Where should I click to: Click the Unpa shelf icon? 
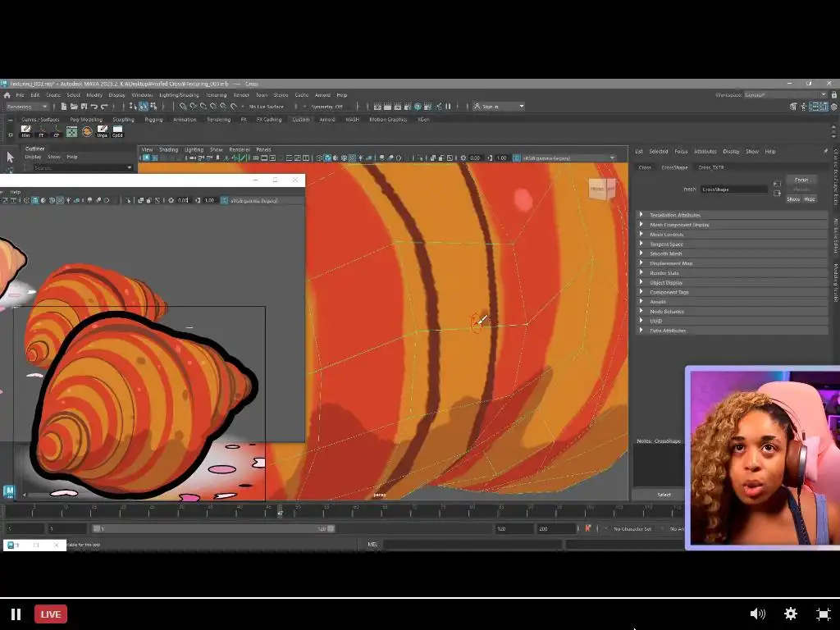coord(103,131)
